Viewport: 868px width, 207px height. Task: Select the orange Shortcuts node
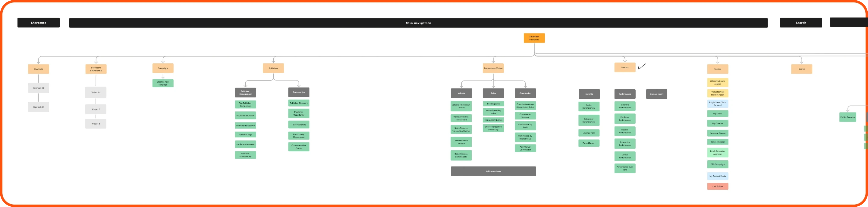point(38,69)
